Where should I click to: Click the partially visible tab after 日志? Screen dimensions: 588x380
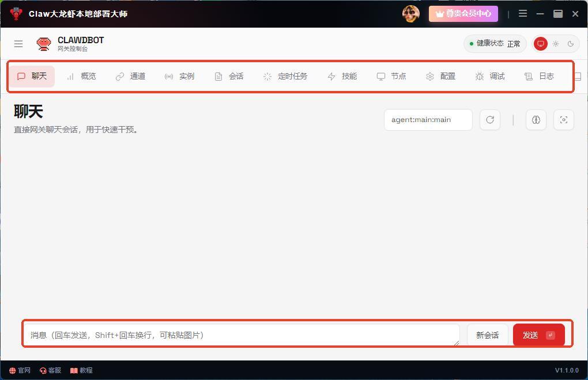pos(578,77)
